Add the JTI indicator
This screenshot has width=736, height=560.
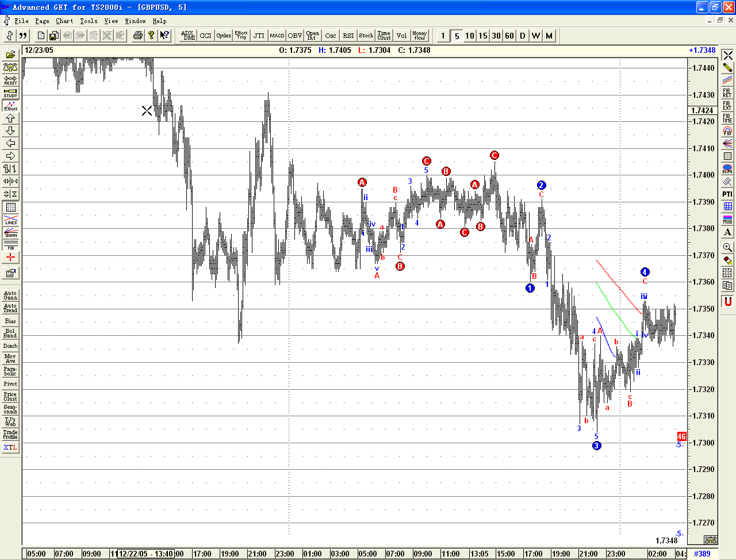point(259,36)
